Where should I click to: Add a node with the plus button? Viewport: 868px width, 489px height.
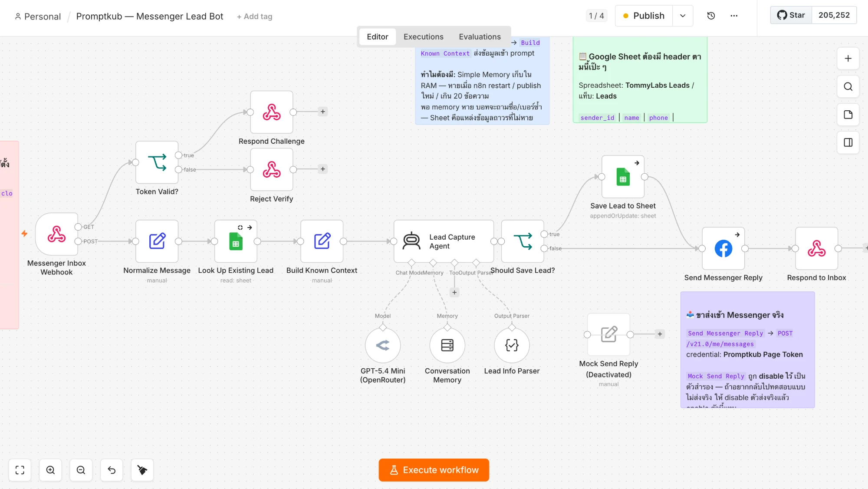(848, 58)
